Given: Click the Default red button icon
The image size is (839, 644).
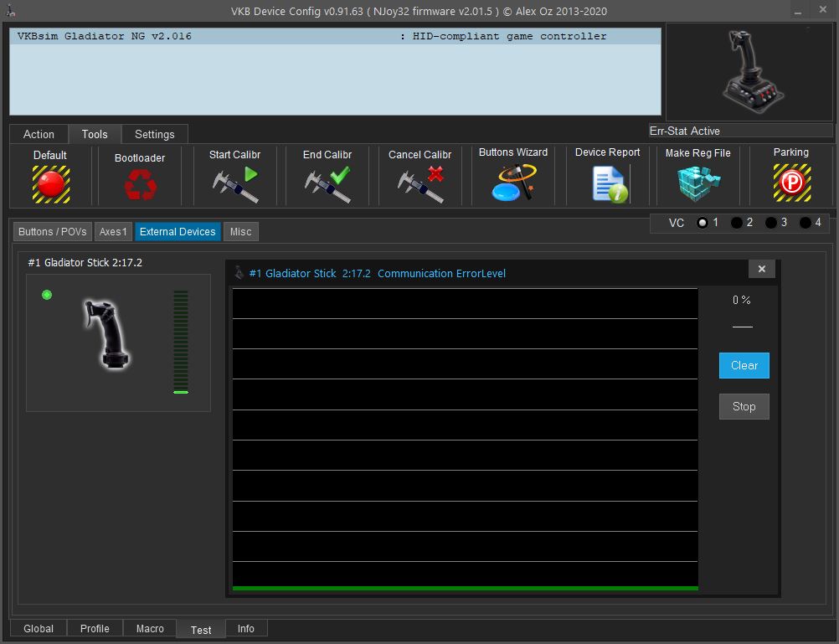Looking at the screenshot, I should click(51, 184).
